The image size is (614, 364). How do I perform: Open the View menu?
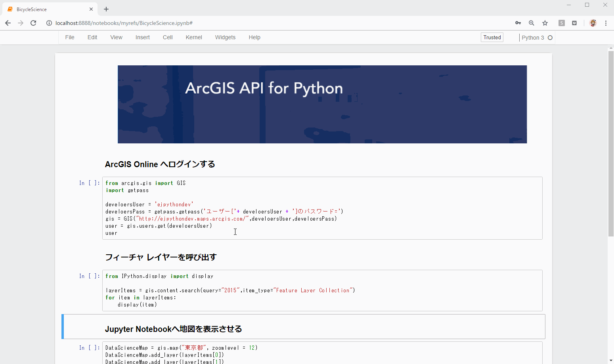[x=116, y=37]
